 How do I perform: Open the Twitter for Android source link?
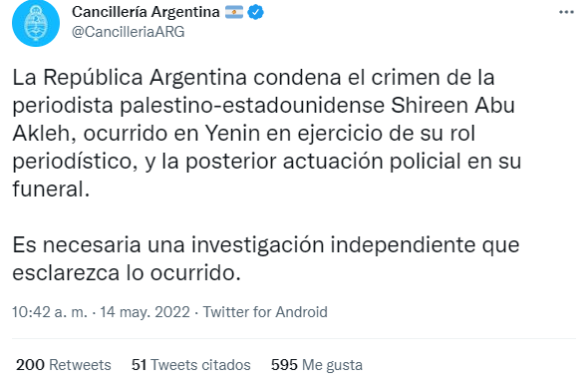point(265,312)
